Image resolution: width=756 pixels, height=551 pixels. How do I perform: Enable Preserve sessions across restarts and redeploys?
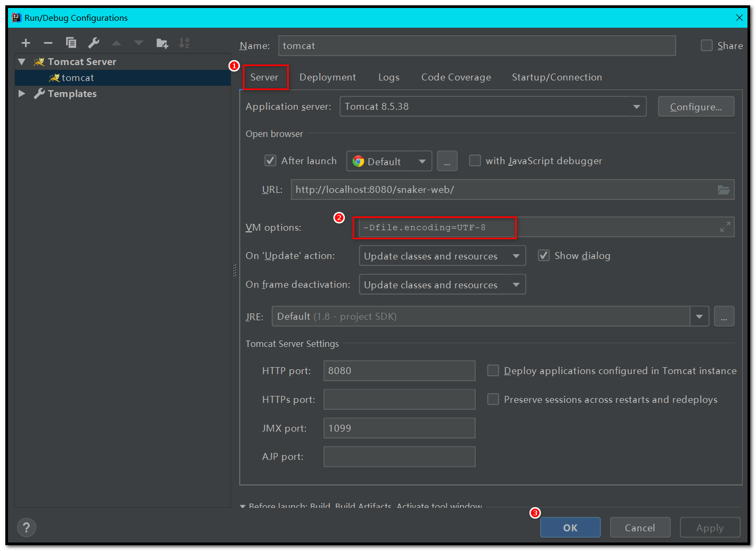pyautogui.click(x=493, y=400)
